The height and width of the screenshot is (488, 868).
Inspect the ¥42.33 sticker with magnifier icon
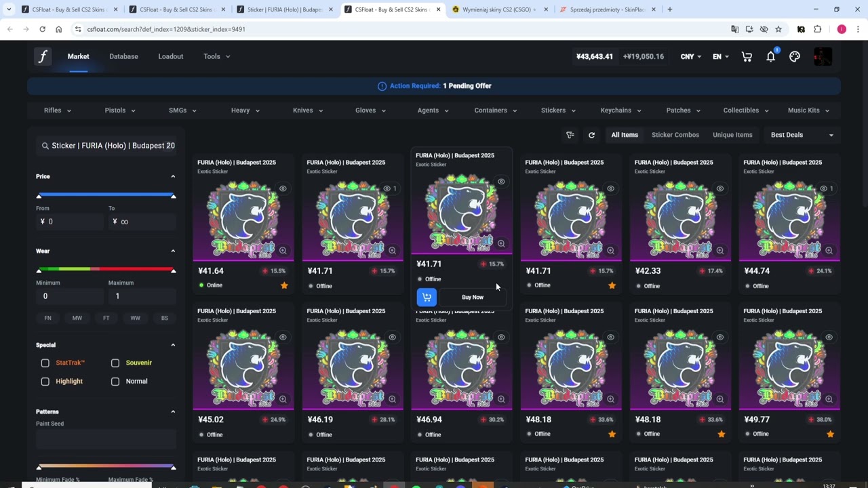coord(719,251)
